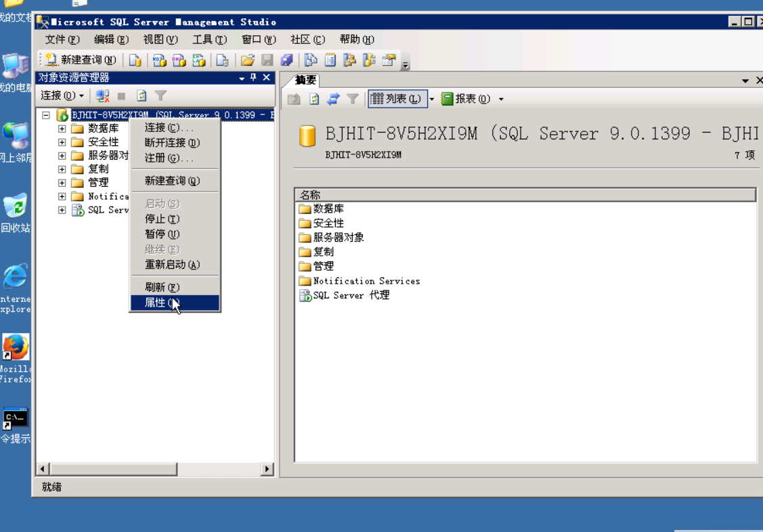This screenshot has height=532, width=763.
Task: Select the 摘要 tab
Action: [x=305, y=80]
